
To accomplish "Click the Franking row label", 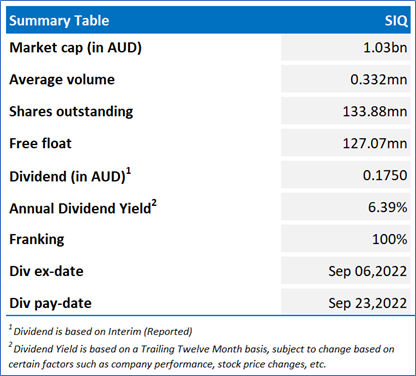I will tap(37, 240).
